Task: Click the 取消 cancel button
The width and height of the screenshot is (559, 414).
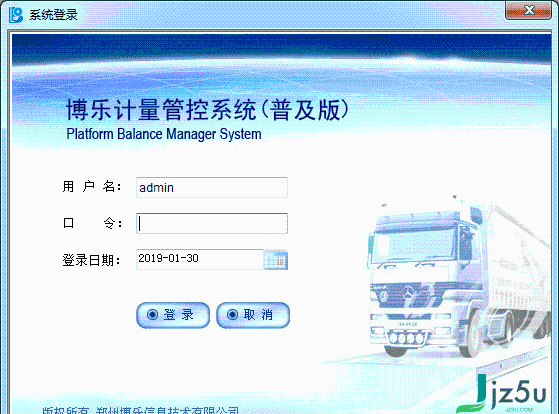Action: click(x=253, y=315)
